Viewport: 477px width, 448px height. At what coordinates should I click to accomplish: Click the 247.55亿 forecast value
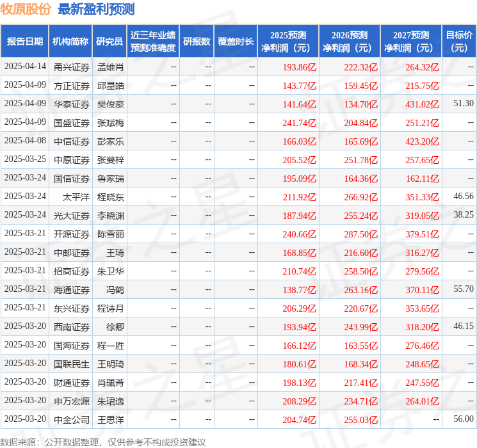tap(422, 382)
